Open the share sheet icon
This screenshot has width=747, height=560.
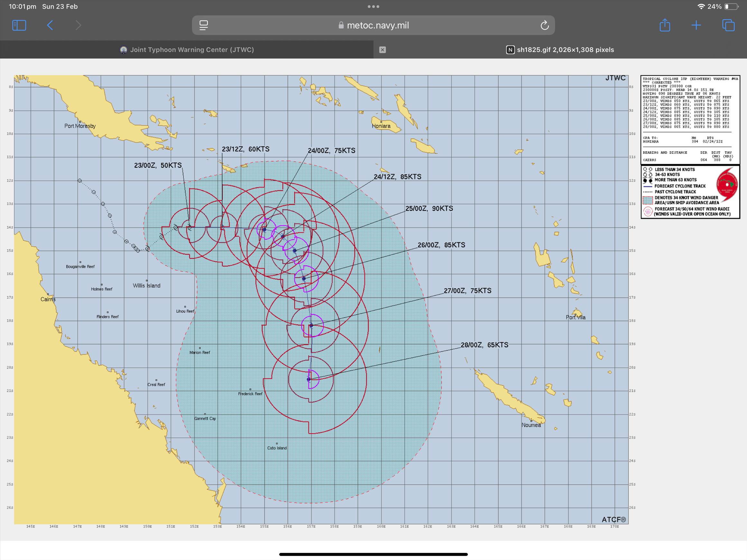tap(665, 25)
